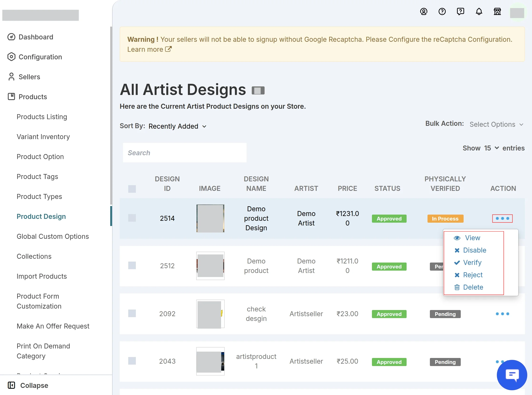Click the account avatar in top right

[x=517, y=12]
